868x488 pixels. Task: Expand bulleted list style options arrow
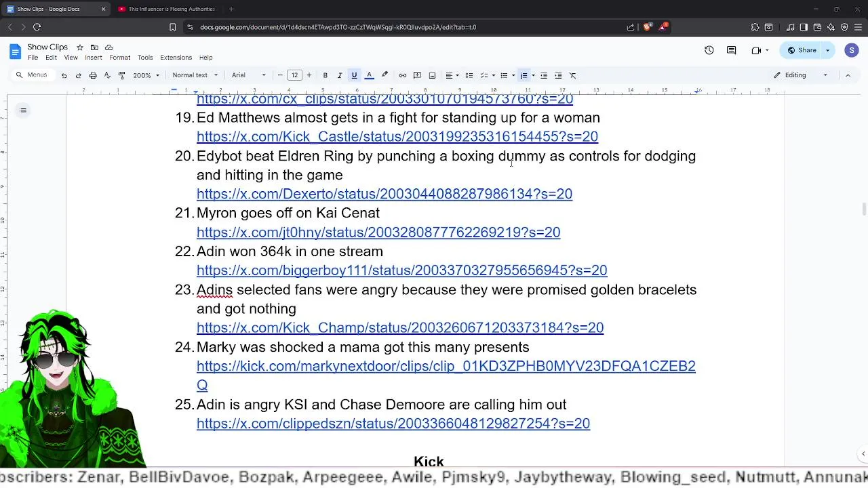point(513,75)
